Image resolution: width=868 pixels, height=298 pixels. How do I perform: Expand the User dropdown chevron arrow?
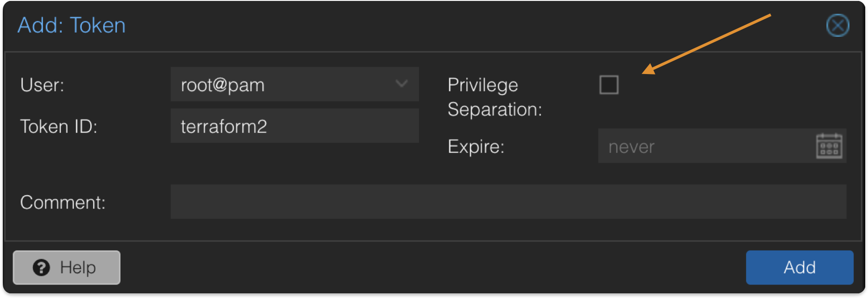(x=401, y=84)
